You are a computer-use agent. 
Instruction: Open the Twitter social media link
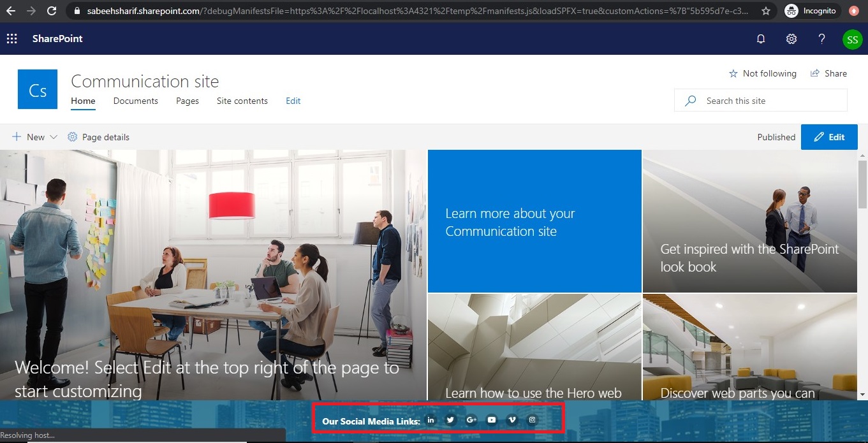450,419
